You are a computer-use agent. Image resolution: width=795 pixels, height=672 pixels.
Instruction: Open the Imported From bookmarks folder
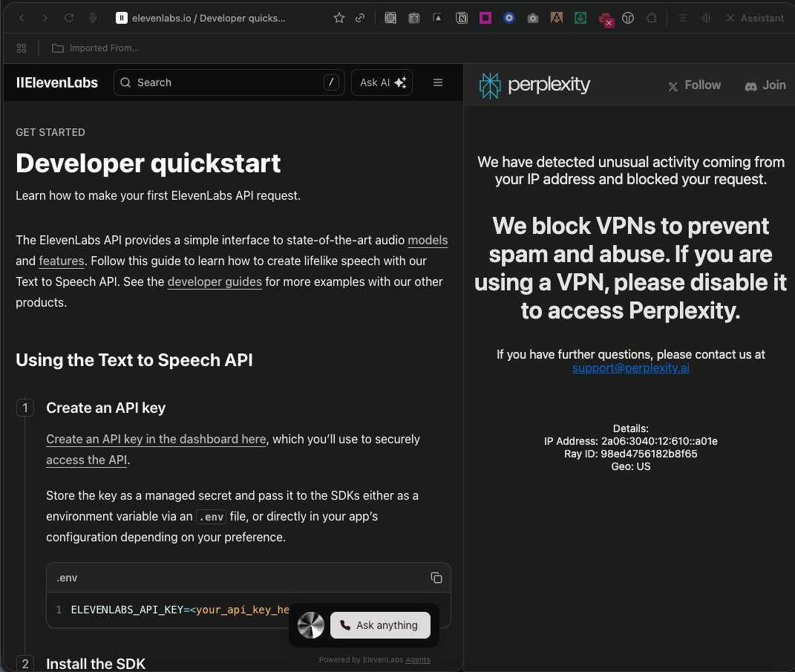click(95, 48)
